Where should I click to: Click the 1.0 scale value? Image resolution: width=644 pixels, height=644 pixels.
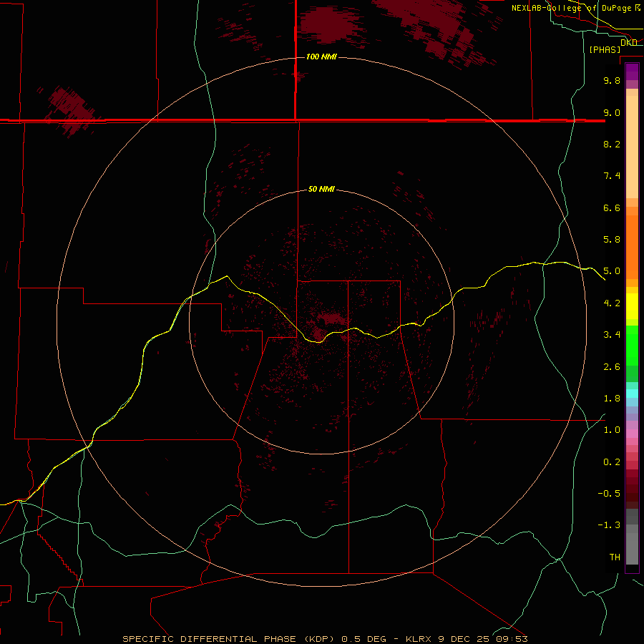click(x=612, y=430)
